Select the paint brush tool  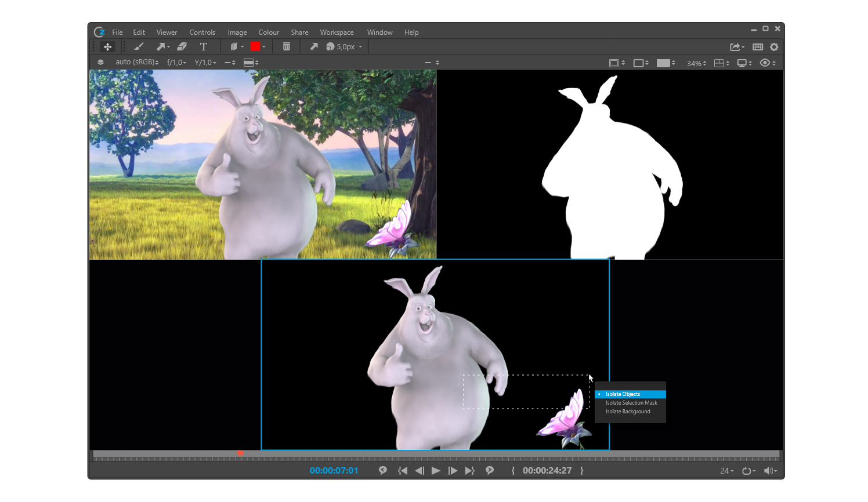(x=139, y=47)
